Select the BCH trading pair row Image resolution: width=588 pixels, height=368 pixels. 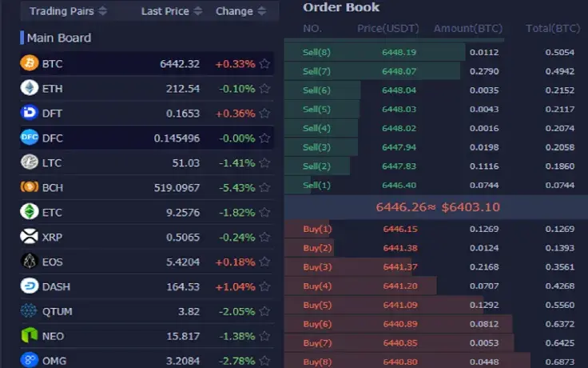coord(147,187)
